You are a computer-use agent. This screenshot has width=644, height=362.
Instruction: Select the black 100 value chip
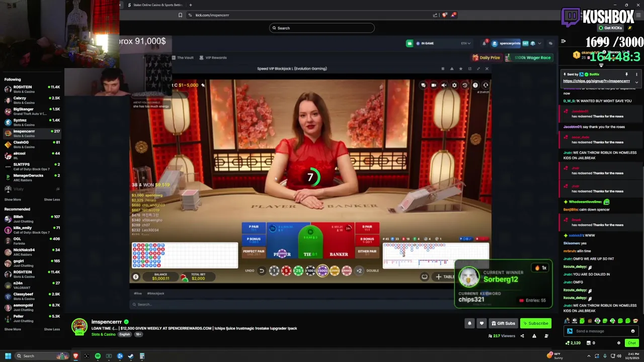point(310,271)
